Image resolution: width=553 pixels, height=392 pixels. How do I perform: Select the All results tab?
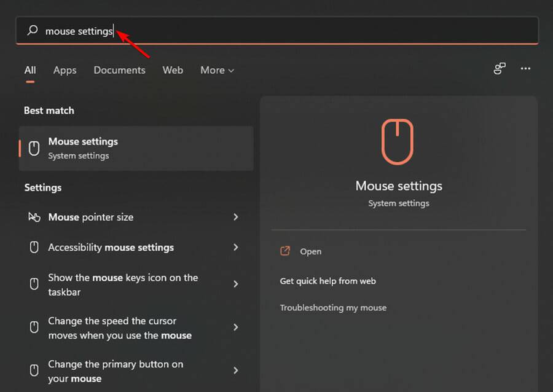(x=29, y=70)
